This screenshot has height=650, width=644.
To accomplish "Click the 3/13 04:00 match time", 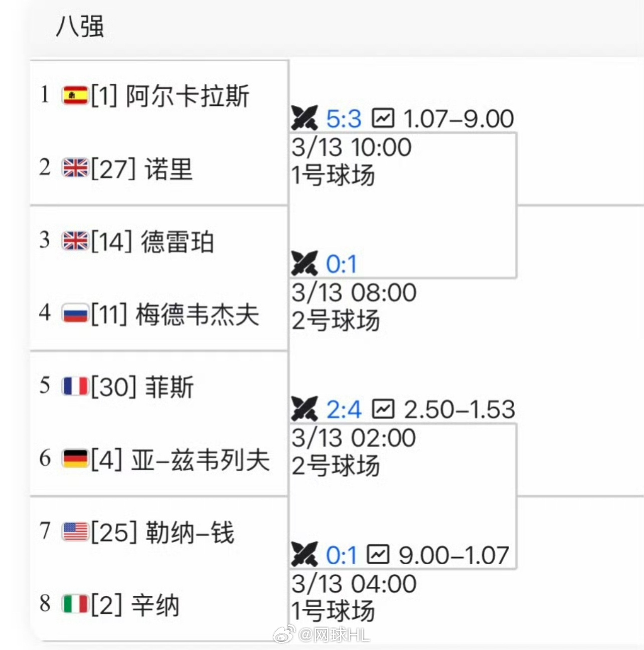I will coord(354,584).
